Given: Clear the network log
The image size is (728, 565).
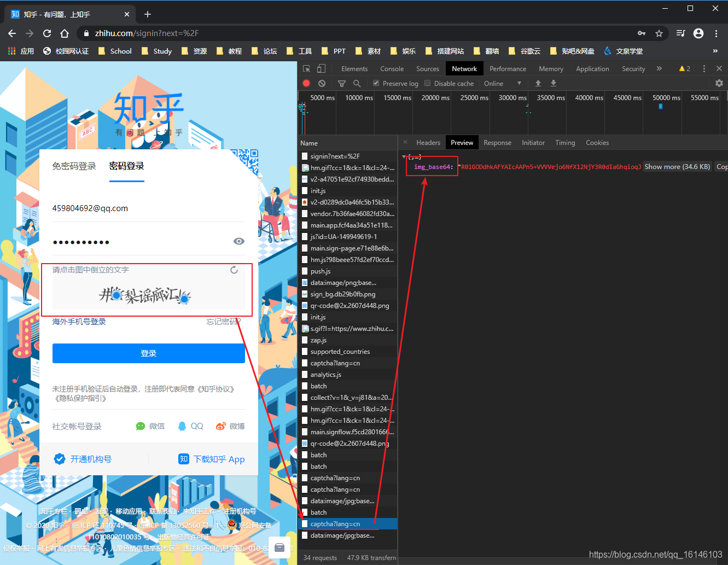Looking at the screenshot, I should 322,83.
